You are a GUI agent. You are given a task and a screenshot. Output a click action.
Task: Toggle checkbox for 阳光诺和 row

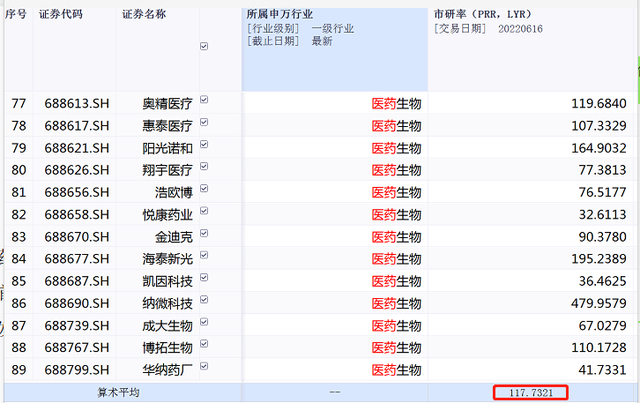click(204, 144)
